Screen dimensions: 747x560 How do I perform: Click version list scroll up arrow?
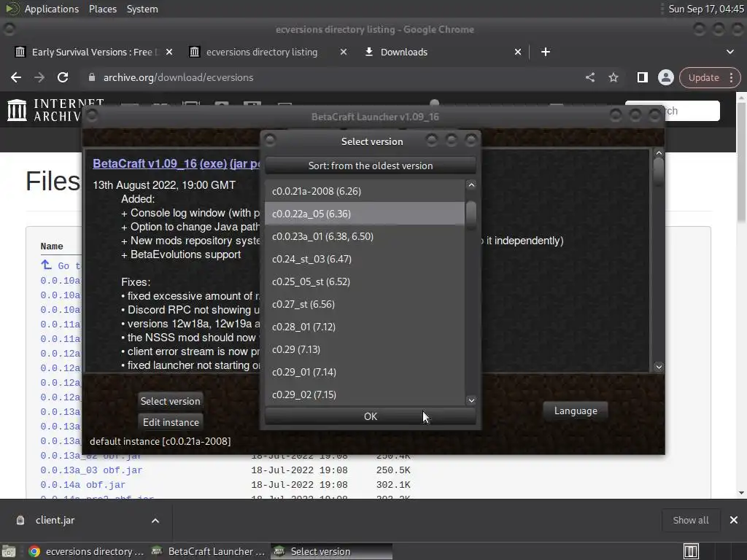tap(471, 184)
